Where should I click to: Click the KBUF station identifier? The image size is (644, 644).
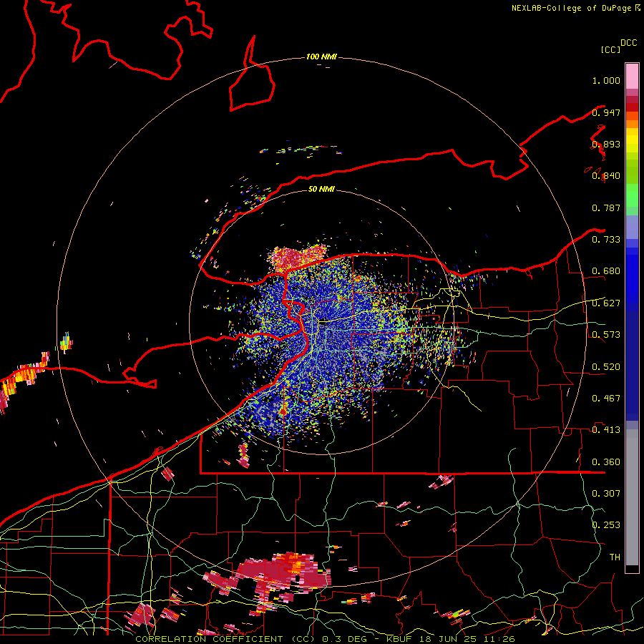point(399,639)
